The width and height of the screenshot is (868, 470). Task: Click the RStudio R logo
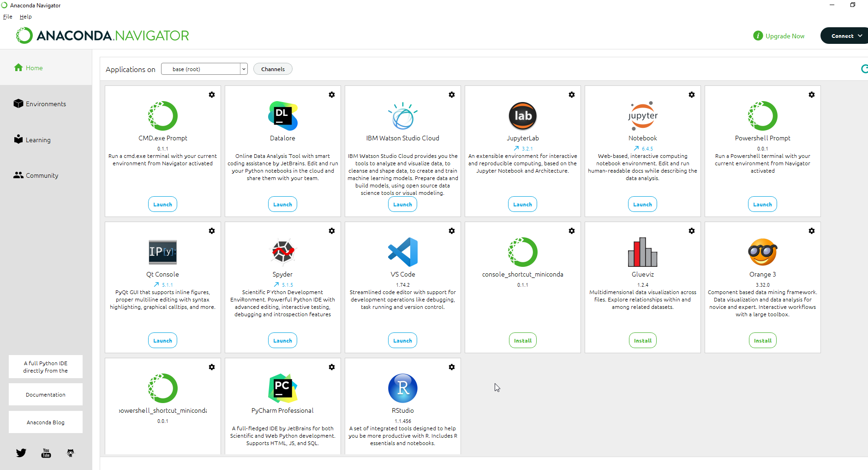point(403,388)
